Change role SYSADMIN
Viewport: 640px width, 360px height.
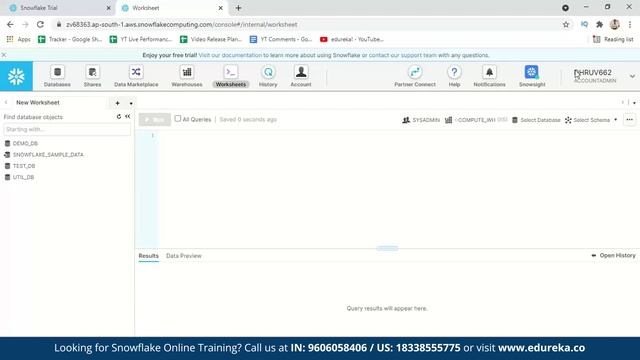point(421,120)
